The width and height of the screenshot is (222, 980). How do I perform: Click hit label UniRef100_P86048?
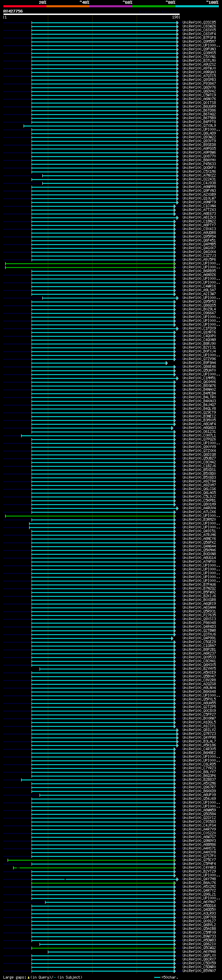tap(199, 623)
